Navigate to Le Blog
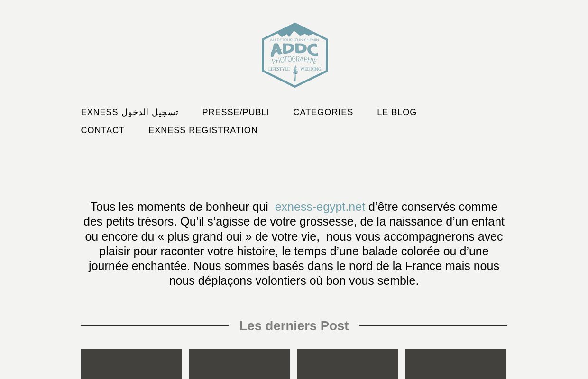This screenshot has width=588, height=379. click(x=397, y=112)
